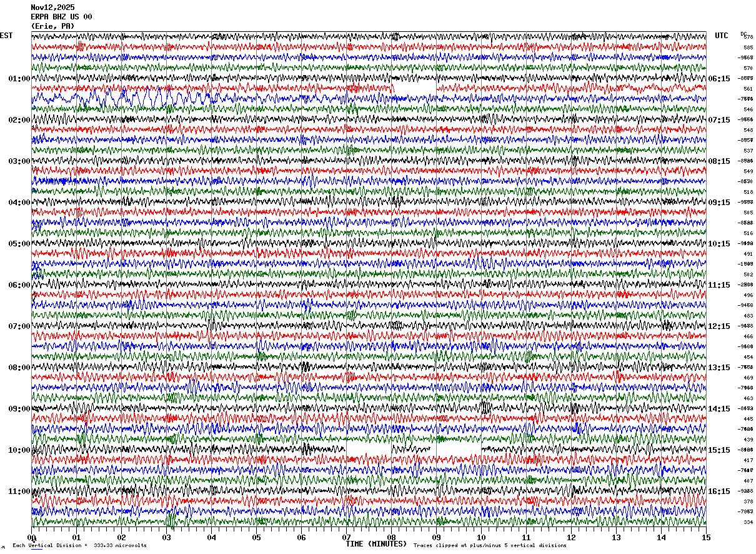The width and height of the screenshot is (756, 554).
Task: Select the station header ERPA BHZ US 00
Action: click(x=61, y=17)
